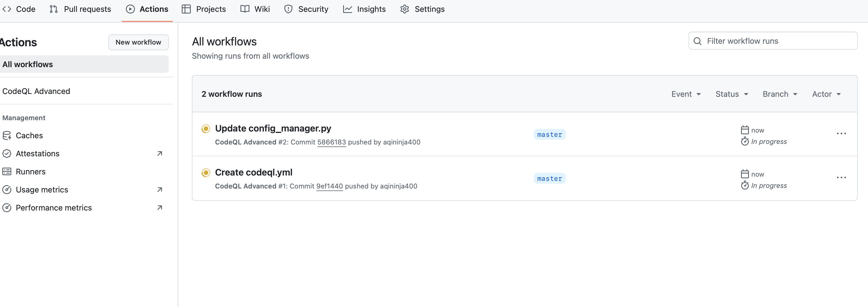868x307 pixels.
Task: Click the Usage metrics external arrow
Action: coord(160,189)
